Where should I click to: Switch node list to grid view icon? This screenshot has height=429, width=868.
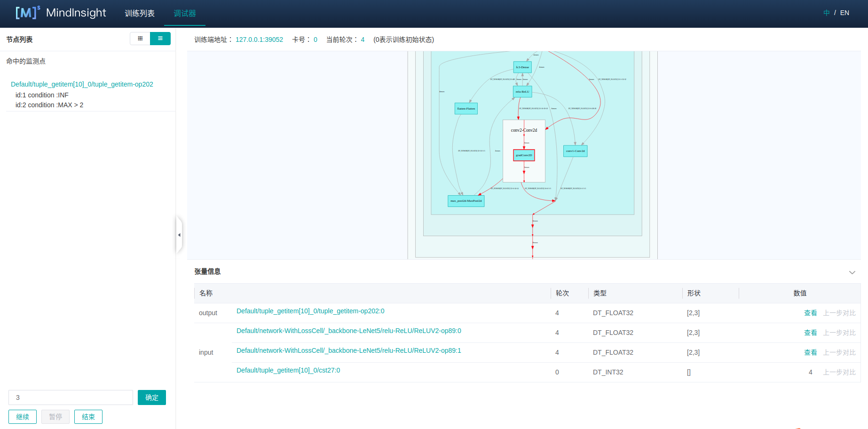click(140, 39)
